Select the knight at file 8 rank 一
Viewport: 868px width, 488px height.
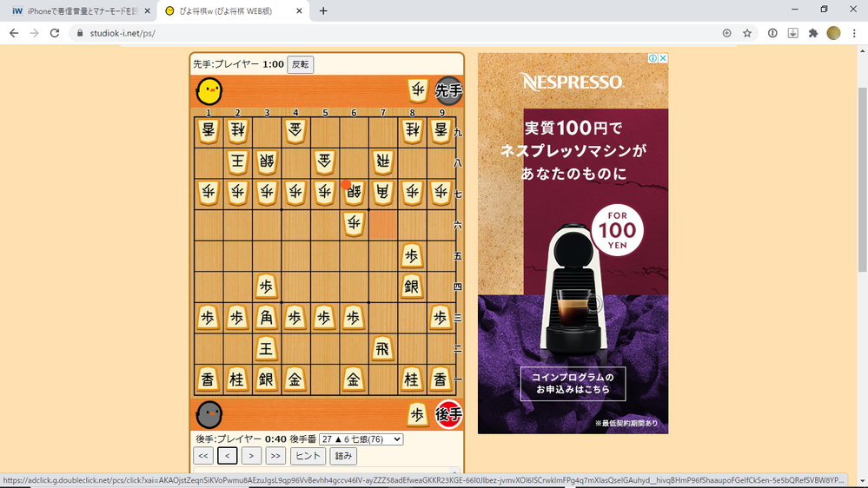pyautogui.click(x=412, y=379)
